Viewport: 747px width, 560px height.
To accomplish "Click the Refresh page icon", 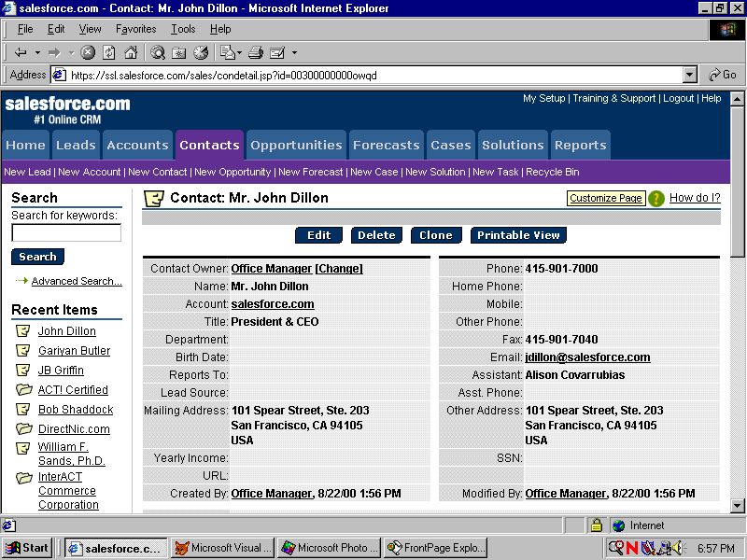I will tap(109, 52).
